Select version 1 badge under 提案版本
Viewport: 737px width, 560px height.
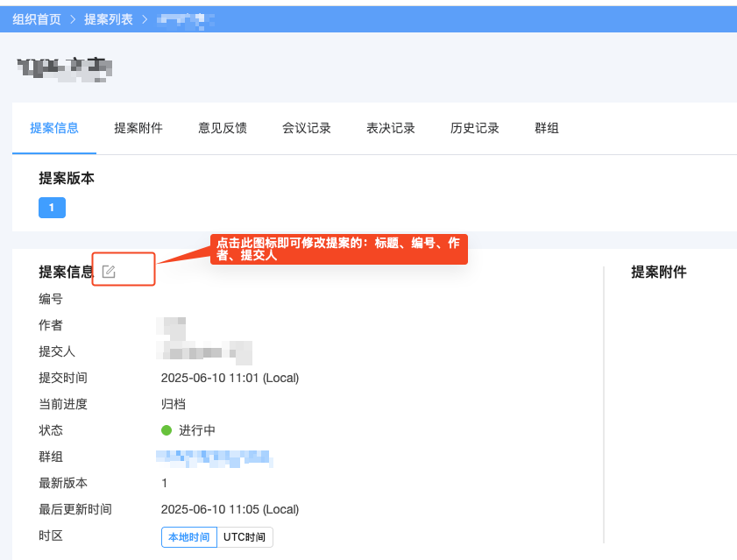pyautogui.click(x=52, y=208)
